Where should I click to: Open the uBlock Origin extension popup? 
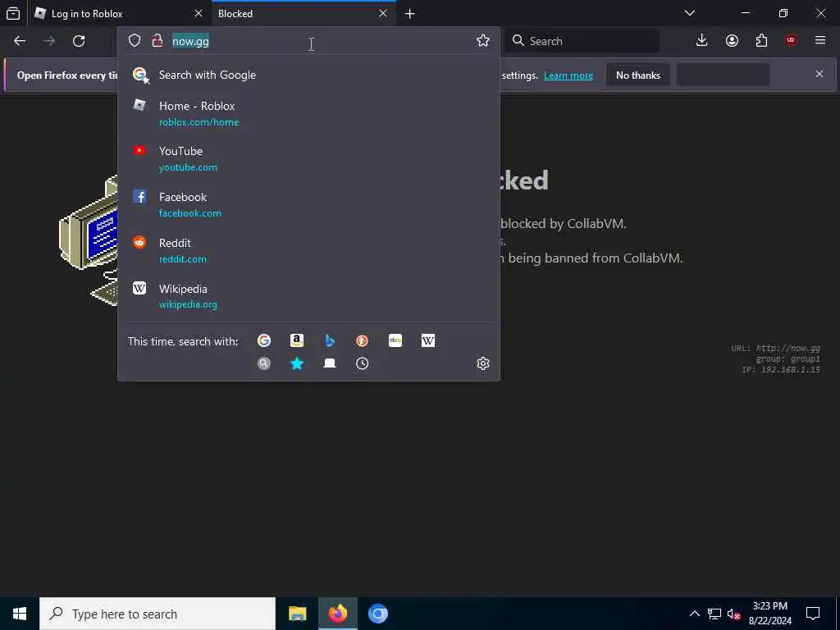click(791, 40)
